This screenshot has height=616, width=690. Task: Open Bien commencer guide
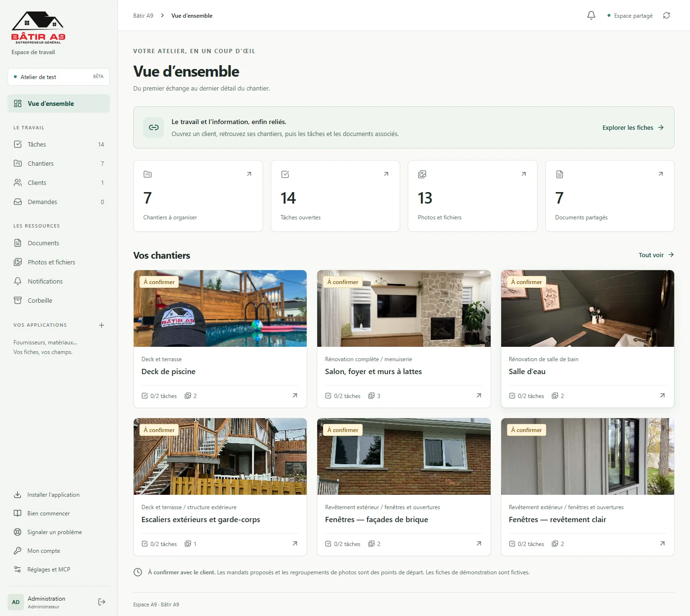tap(58, 513)
